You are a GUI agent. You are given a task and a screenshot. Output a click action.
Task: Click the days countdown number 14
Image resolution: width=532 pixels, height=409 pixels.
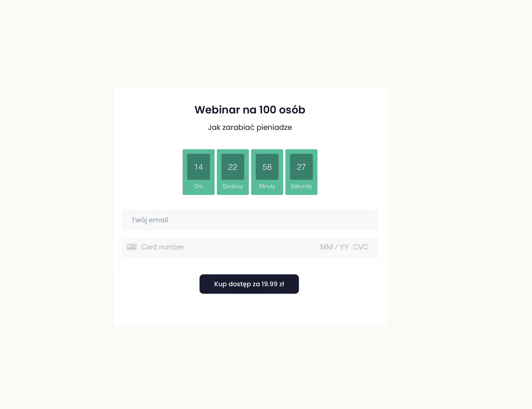tap(198, 167)
